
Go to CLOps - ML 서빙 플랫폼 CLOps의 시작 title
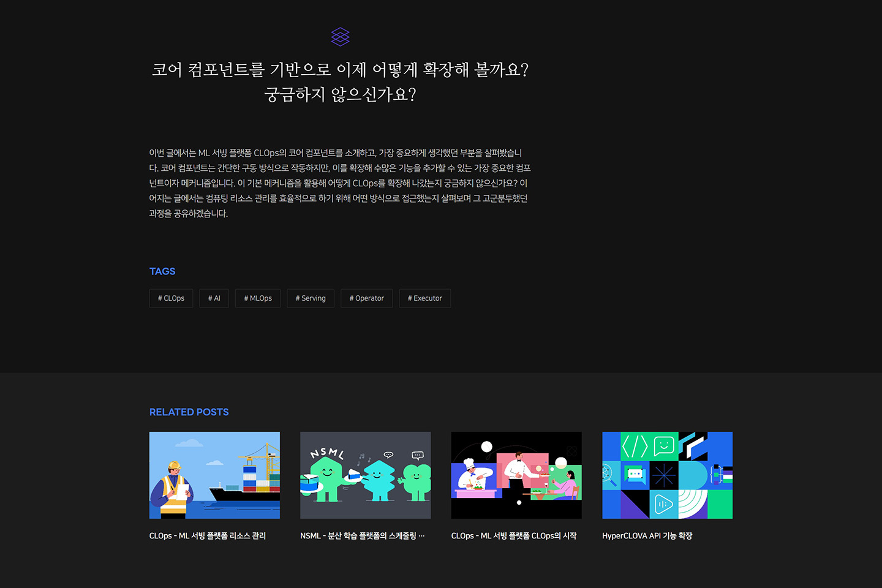click(514, 536)
